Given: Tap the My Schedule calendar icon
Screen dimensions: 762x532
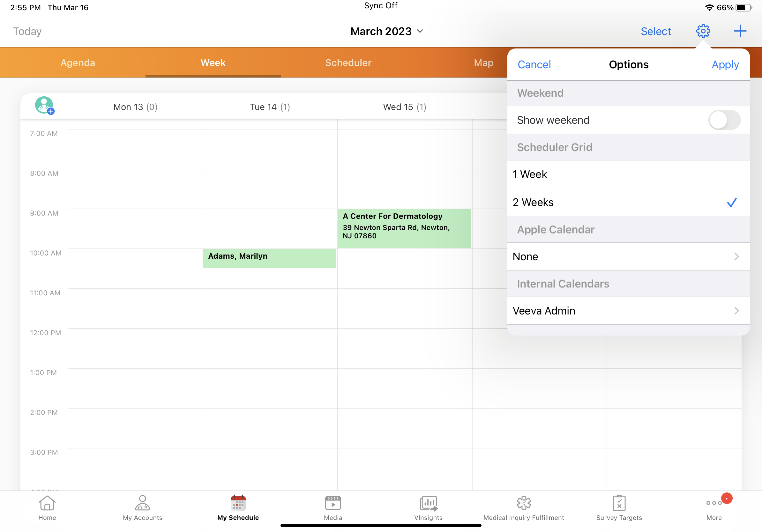Looking at the screenshot, I should pyautogui.click(x=238, y=504).
